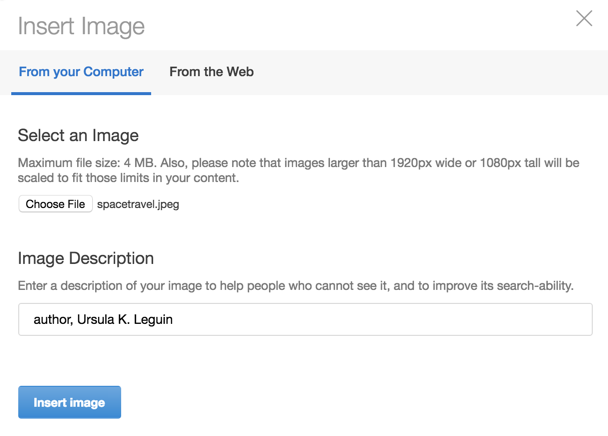This screenshot has height=436, width=608.
Task: Click the active blue-underlined Computer tab
Action: click(x=81, y=72)
